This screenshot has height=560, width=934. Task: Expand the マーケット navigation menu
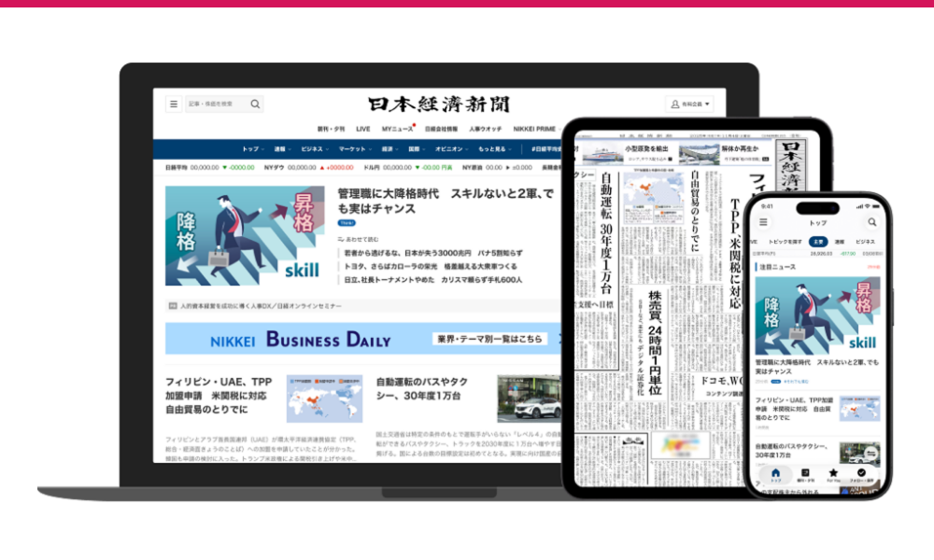tap(355, 149)
